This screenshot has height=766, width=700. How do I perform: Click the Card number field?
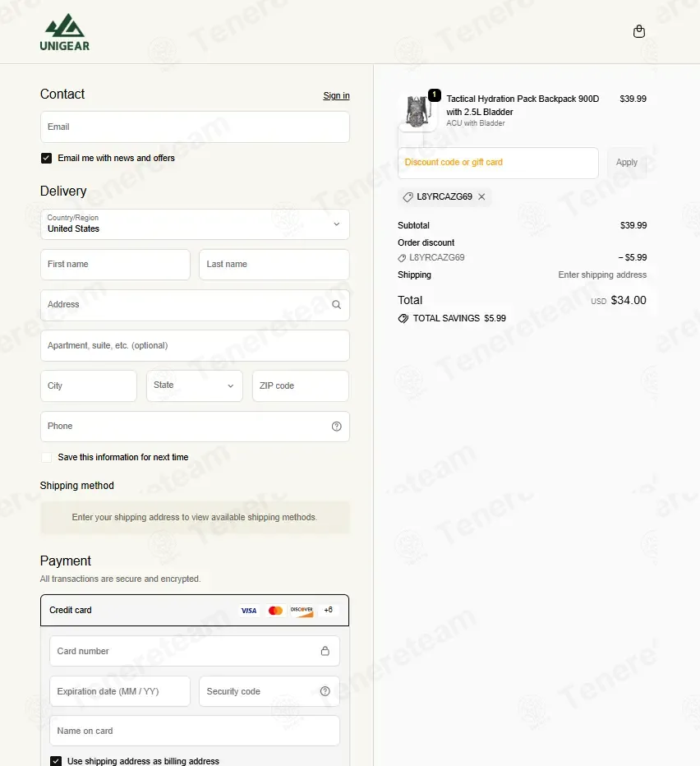195,651
